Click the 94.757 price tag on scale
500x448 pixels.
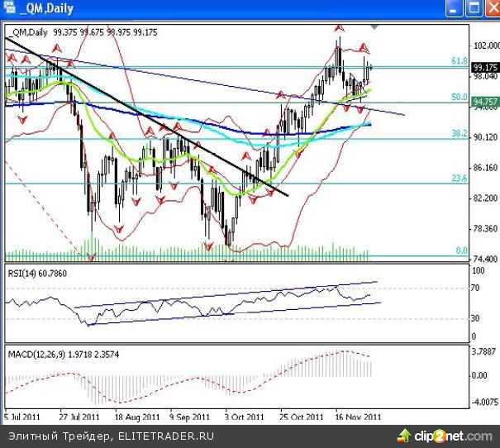pyautogui.click(x=485, y=103)
